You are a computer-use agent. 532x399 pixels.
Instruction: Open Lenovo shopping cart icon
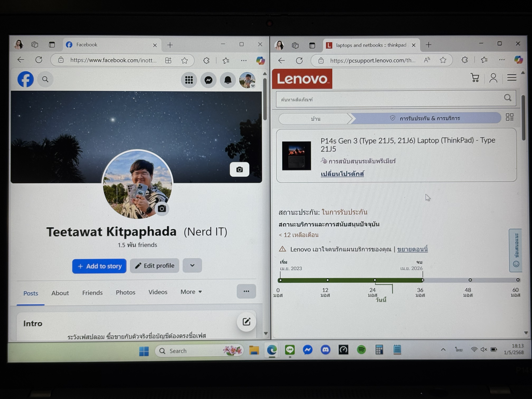(x=475, y=78)
